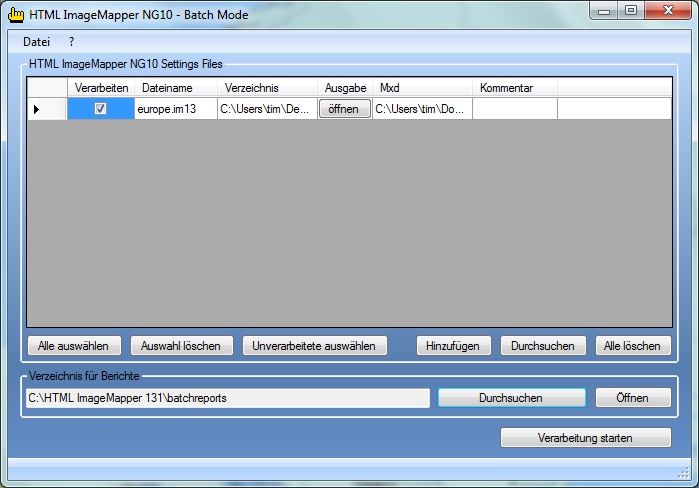
Task: Click Durchsuchen next to Hinzufügen
Action: click(x=542, y=346)
